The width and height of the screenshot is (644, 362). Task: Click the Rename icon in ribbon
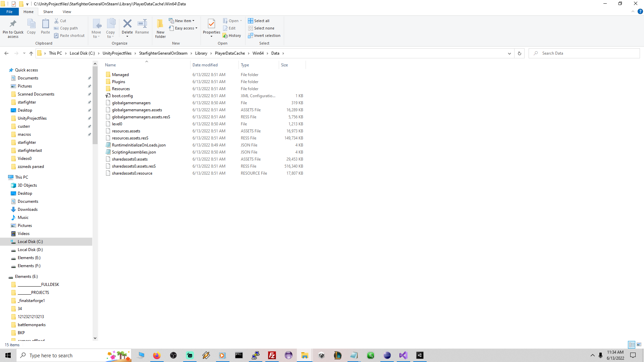pos(142,24)
